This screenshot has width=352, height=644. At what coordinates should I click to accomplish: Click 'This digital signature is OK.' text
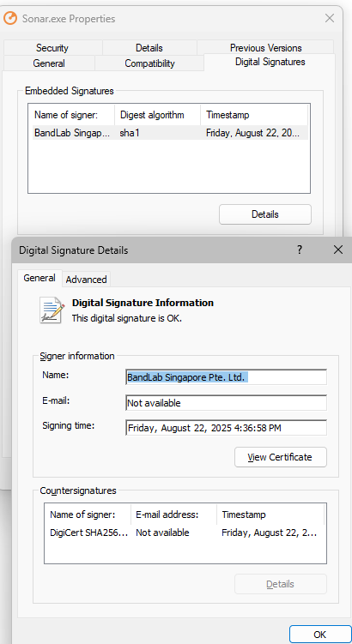tap(127, 318)
